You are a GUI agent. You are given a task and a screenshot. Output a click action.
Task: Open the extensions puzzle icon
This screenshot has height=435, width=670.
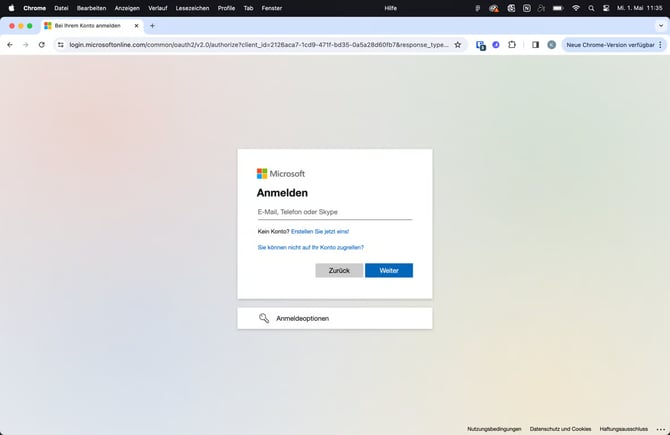pos(512,44)
